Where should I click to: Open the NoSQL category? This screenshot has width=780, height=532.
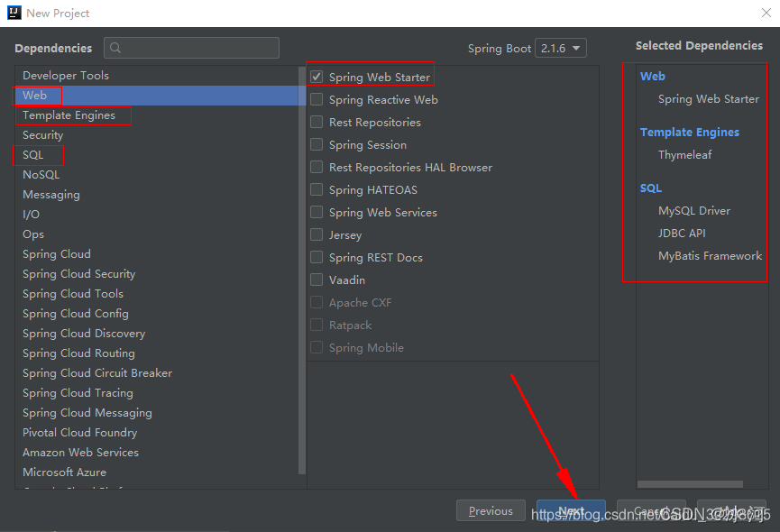pyautogui.click(x=157, y=175)
